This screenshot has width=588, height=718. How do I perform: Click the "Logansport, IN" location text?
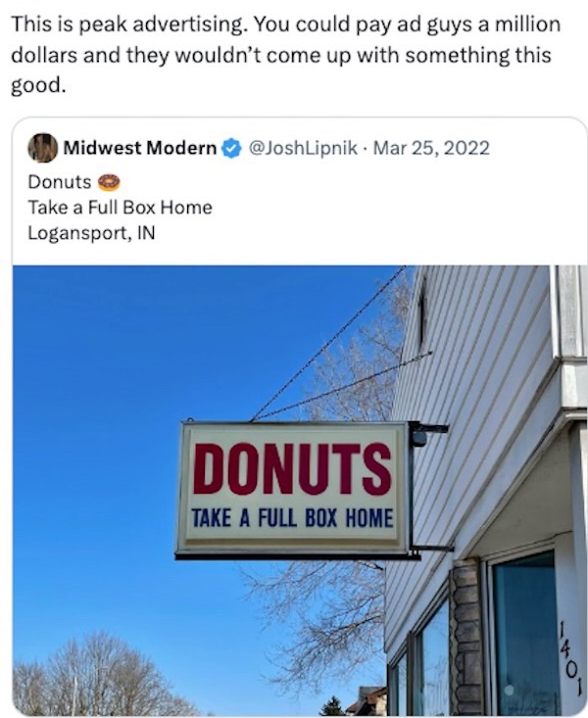91,233
